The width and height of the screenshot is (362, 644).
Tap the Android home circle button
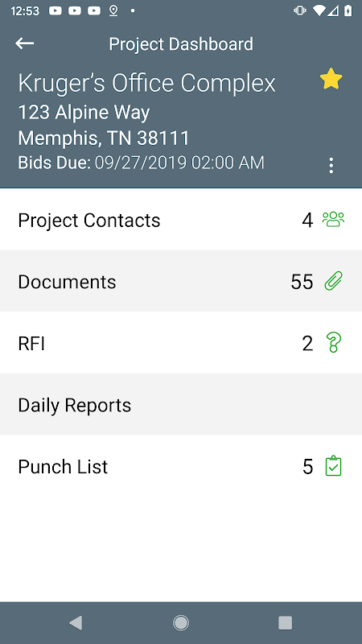(x=180, y=622)
